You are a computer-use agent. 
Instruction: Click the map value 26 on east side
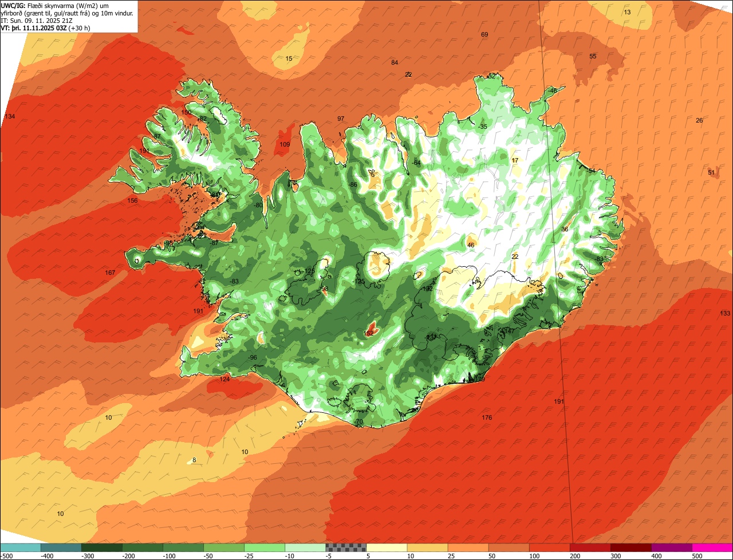point(699,120)
